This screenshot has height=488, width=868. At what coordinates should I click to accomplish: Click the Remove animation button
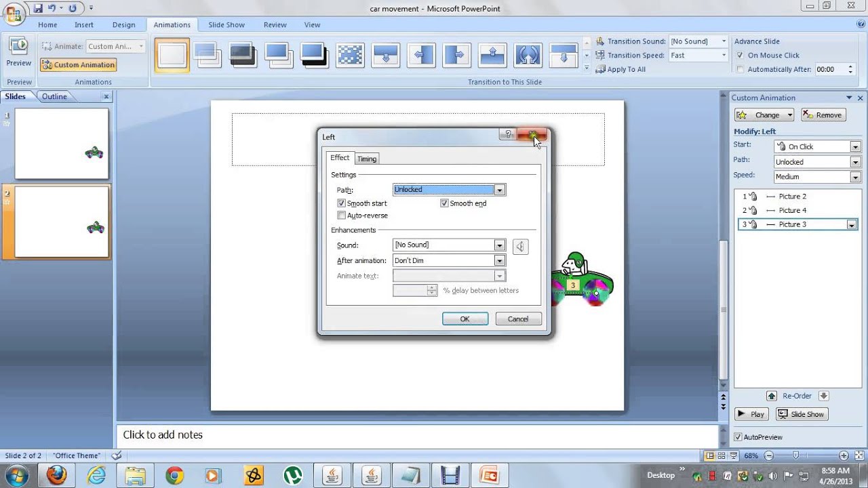click(823, 115)
